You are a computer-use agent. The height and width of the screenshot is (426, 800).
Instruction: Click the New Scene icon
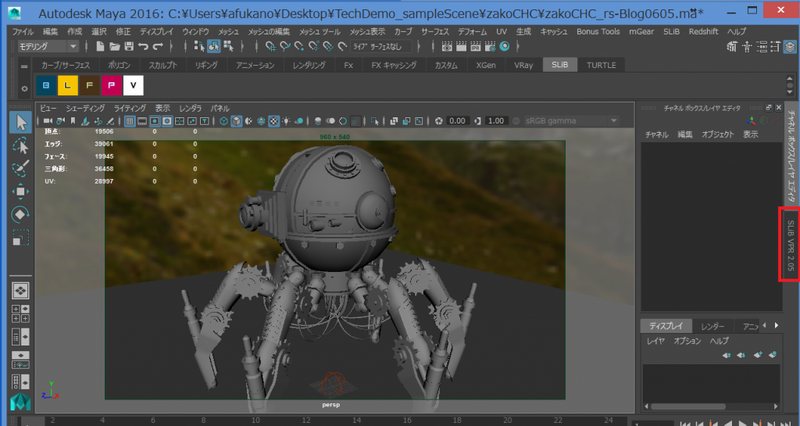click(x=100, y=46)
